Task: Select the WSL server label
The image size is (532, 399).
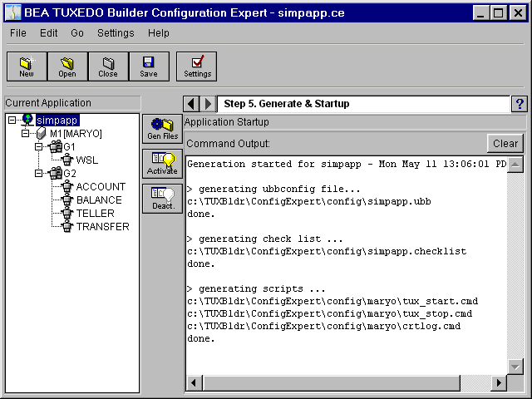Action: point(87,160)
